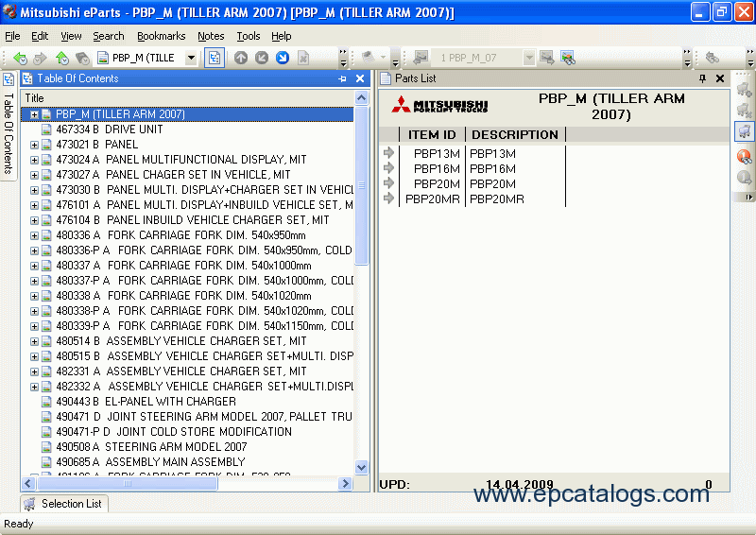Open the PBP20MR item ID link
The height and width of the screenshot is (535, 756).
point(433,198)
